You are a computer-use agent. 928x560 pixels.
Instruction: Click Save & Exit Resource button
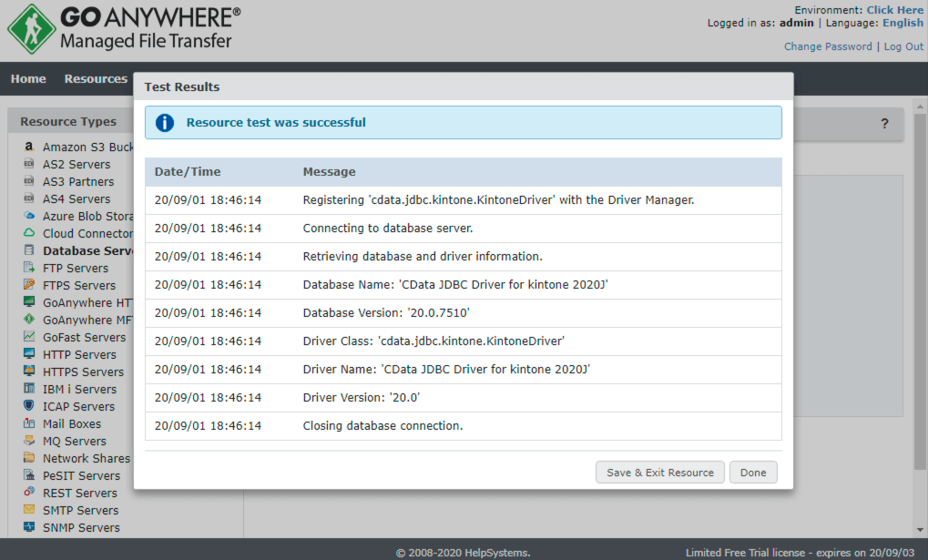[660, 473]
